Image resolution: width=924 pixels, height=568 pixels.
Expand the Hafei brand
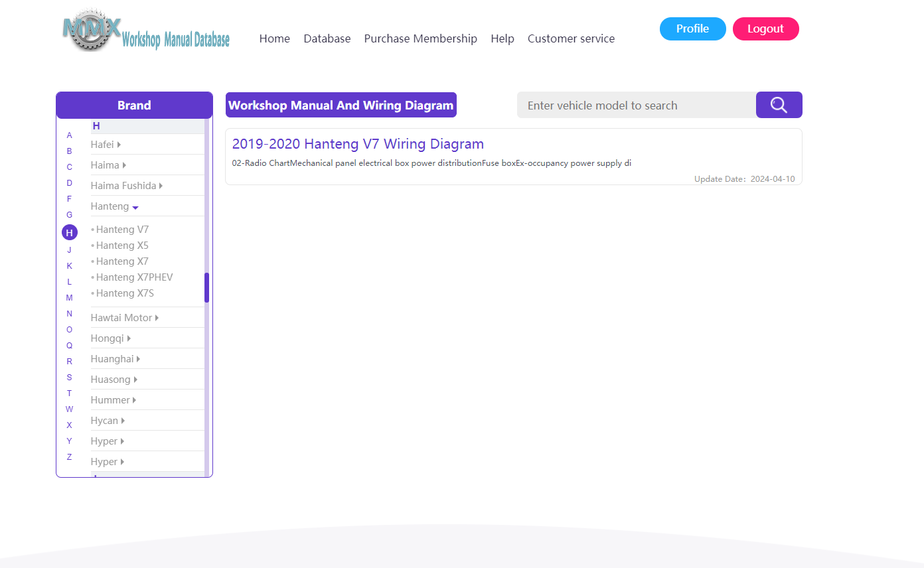point(106,145)
